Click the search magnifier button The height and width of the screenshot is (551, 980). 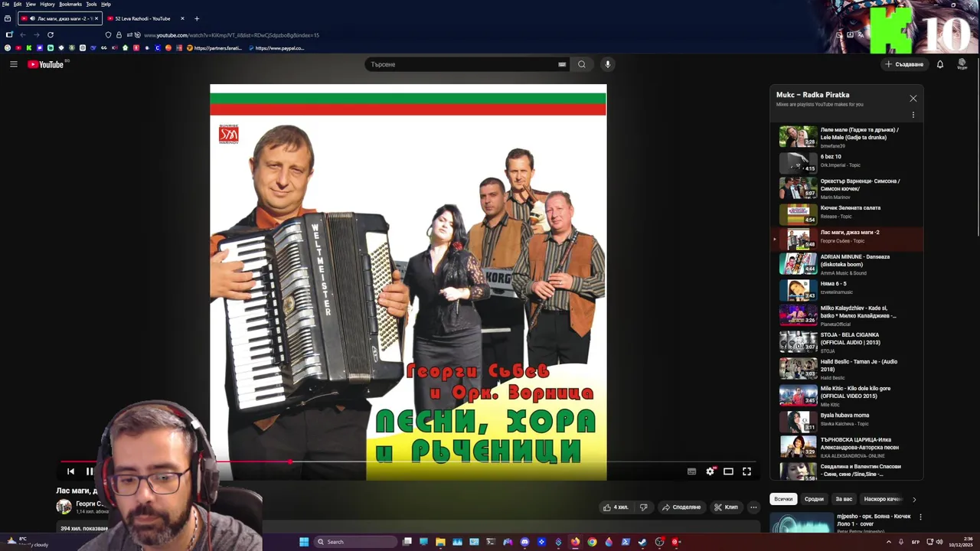pyautogui.click(x=582, y=64)
